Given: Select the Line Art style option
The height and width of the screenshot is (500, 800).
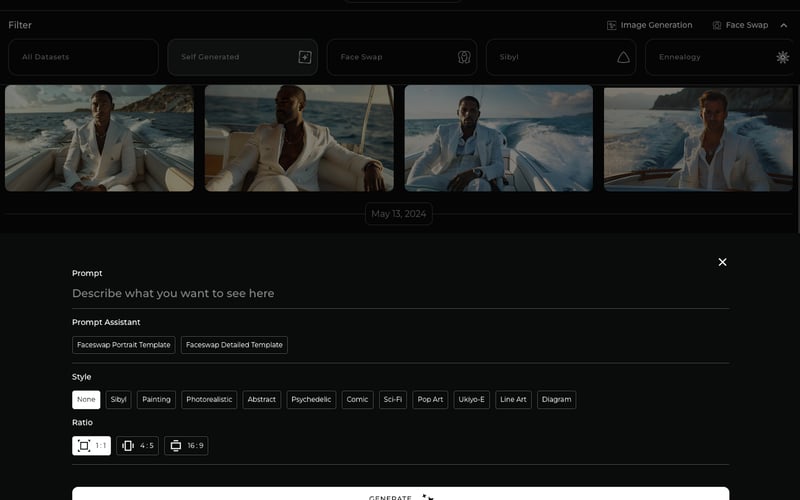Looking at the screenshot, I should click(513, 399).
